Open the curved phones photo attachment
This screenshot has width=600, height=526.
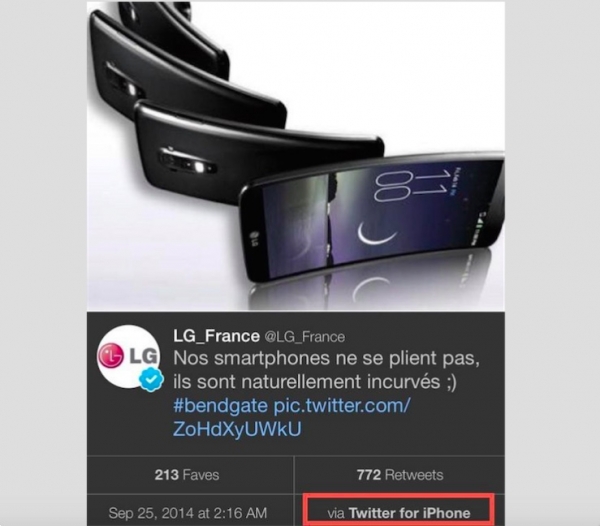pyautogui.click(x=296, y=156)
